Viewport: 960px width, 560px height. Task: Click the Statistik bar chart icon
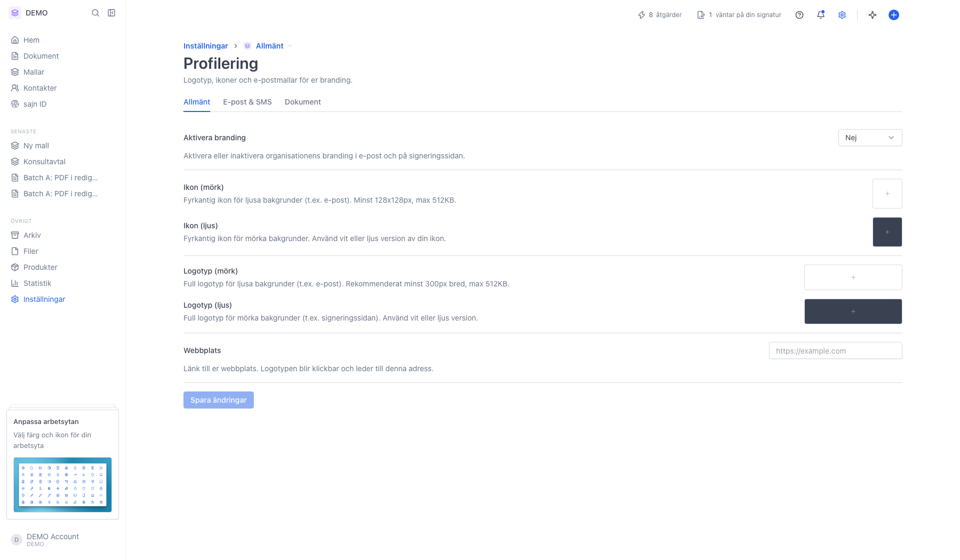pos(15,283)
